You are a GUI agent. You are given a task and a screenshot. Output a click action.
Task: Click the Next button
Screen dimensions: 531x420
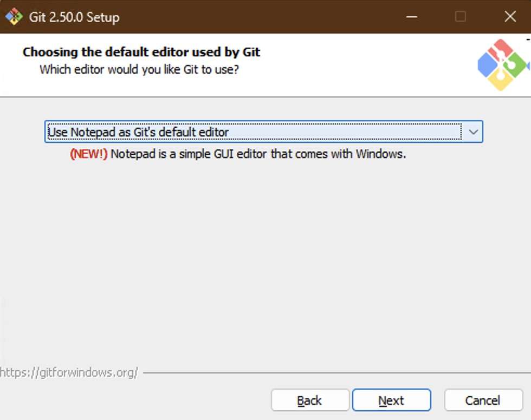click(391, 400)
